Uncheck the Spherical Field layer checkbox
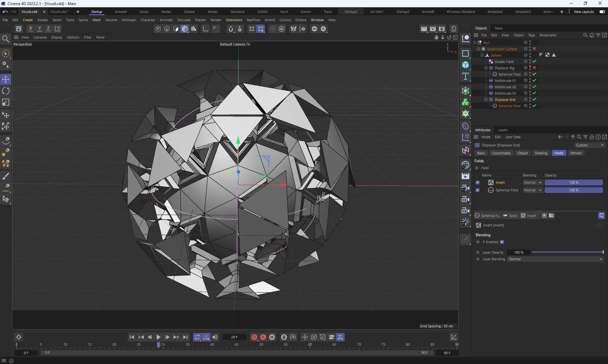Image resolution: width=608 pixels, height=364 pixels. pos(478,190)
